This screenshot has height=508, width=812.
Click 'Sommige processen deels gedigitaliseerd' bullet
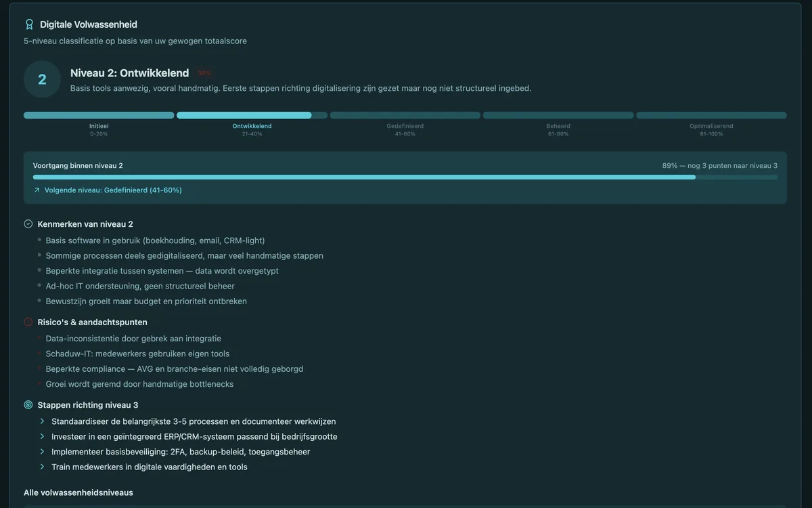tap(184, 256)
